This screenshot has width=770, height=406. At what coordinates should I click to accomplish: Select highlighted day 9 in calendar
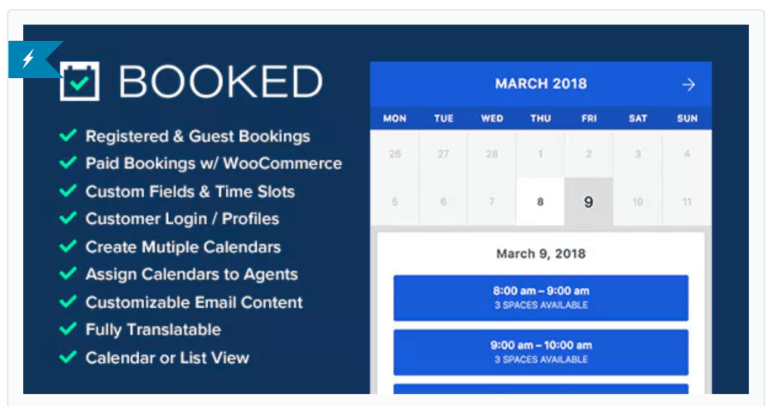coord(588,201)
